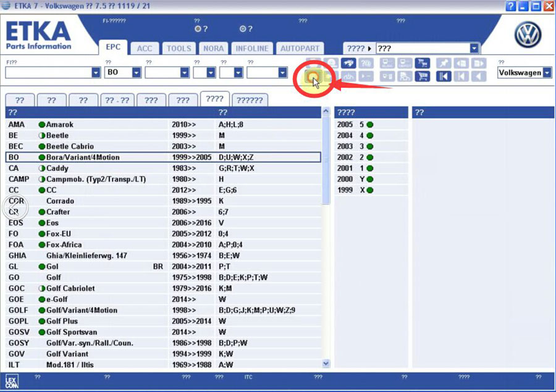Click the BLANK order toolbar icon
The width and height of the screenshot is (556, 392).
[387, 63]
